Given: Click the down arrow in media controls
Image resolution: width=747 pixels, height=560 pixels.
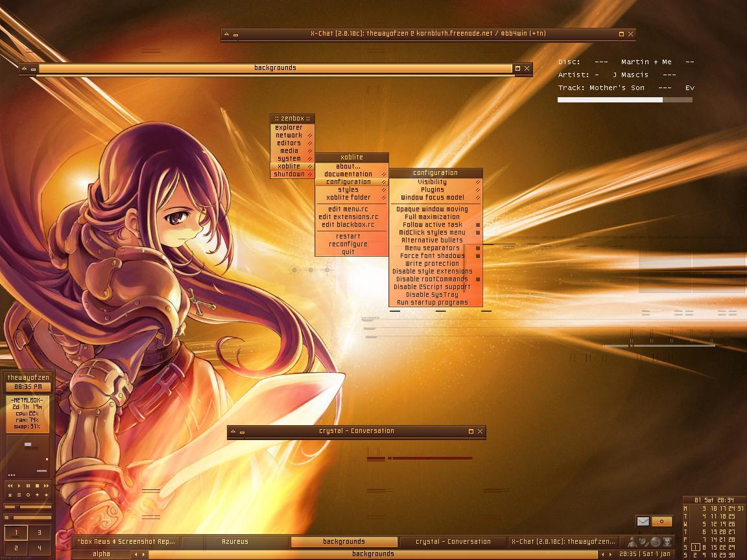Looking at the screenshot, I should click(46, 495).
